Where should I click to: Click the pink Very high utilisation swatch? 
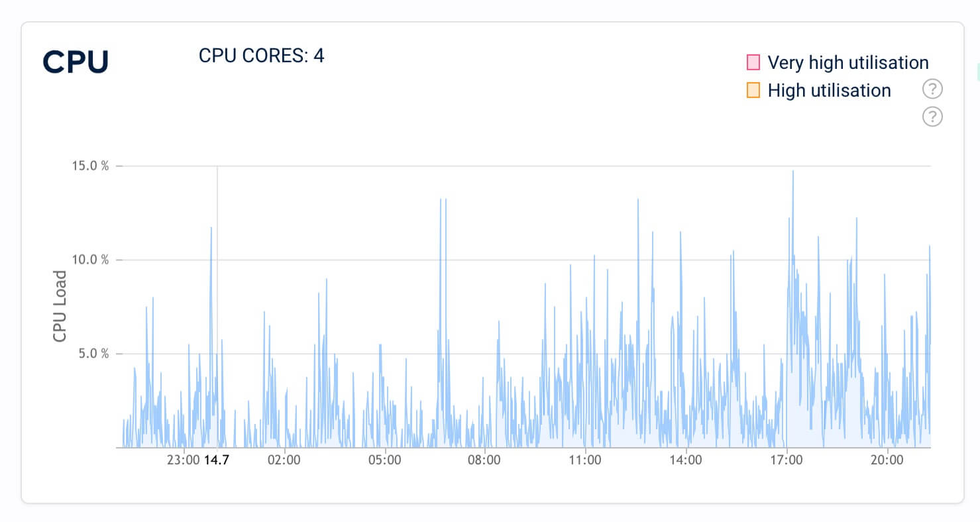(753, 63)
